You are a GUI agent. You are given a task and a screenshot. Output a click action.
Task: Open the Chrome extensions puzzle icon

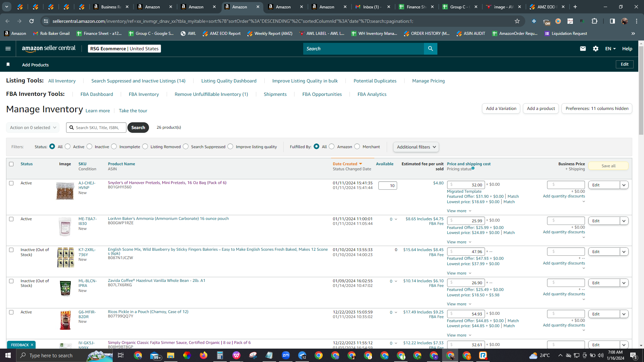(x=595, y=21)
